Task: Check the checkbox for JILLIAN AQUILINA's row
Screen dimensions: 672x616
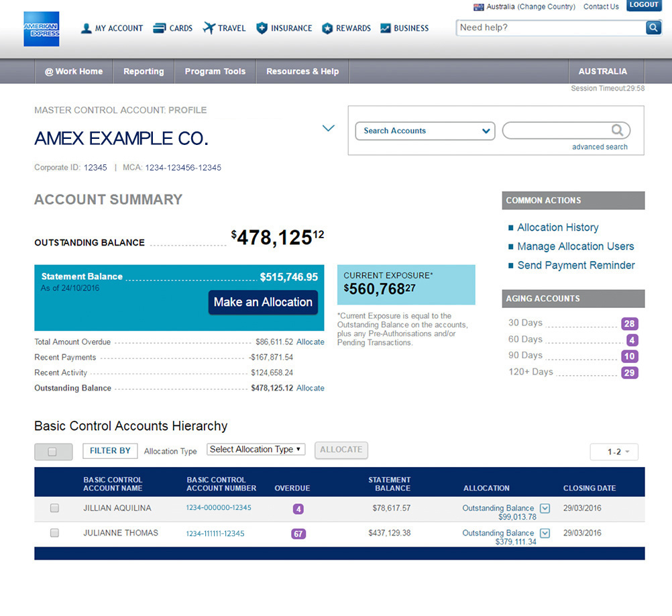Action: pyautogui.click(x=54, y=508)
